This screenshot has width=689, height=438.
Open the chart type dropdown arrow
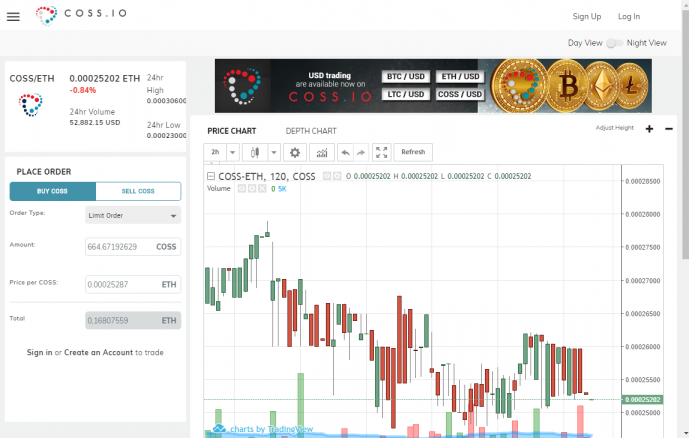click(x=274, y=152)
